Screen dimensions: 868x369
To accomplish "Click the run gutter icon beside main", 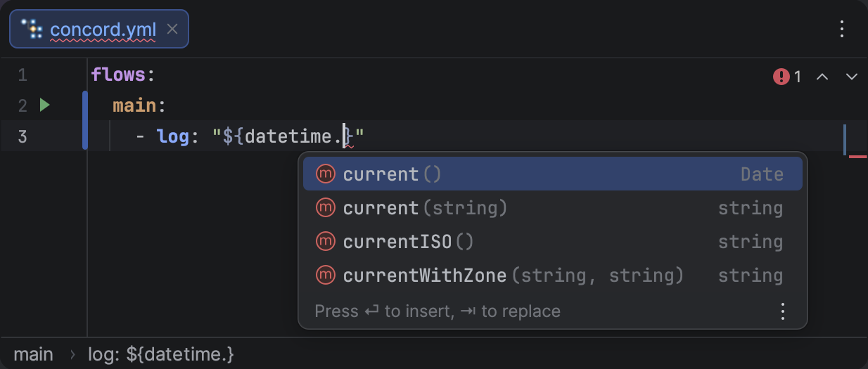I will 45,105.
